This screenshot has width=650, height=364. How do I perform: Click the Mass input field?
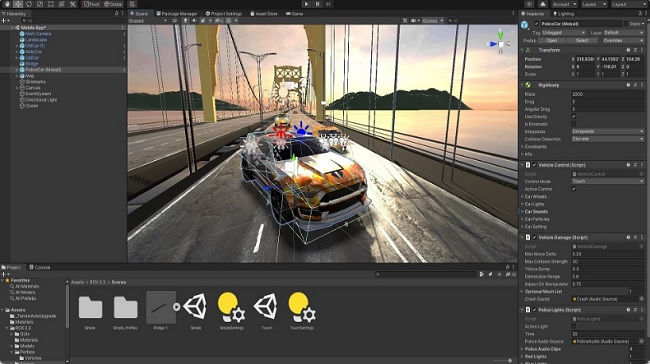tap(608, 94)
